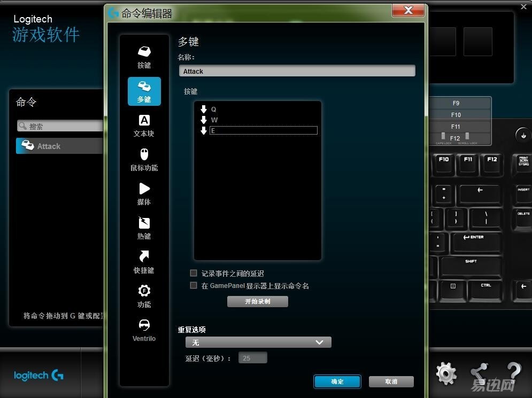This screenshot has height=398, width=532.
Task: Select the 按键 (Keystroke) command type
Action: click(143, 56)
